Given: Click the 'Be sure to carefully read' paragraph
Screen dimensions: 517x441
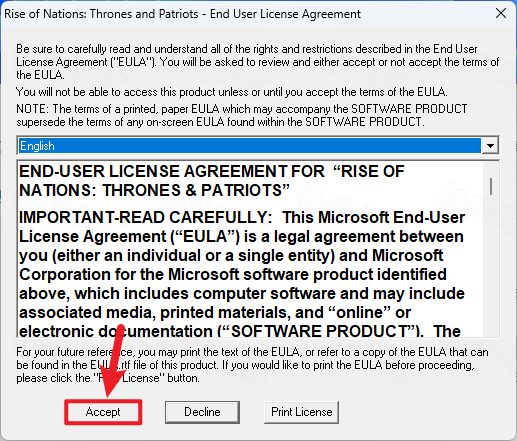Looking at the screenshot, I should click(257, 62).
